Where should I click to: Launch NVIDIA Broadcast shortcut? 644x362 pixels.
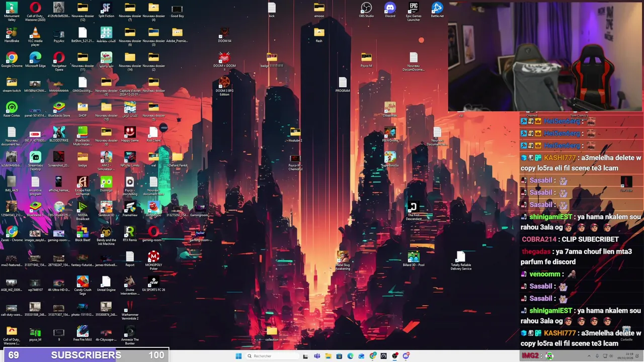[83, 210]
